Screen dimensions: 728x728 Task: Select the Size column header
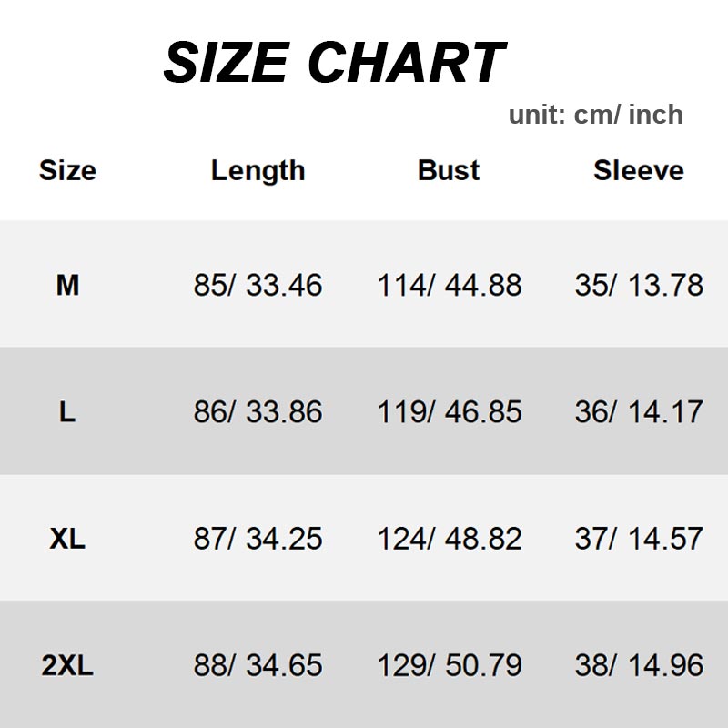[x=67, y=170]
